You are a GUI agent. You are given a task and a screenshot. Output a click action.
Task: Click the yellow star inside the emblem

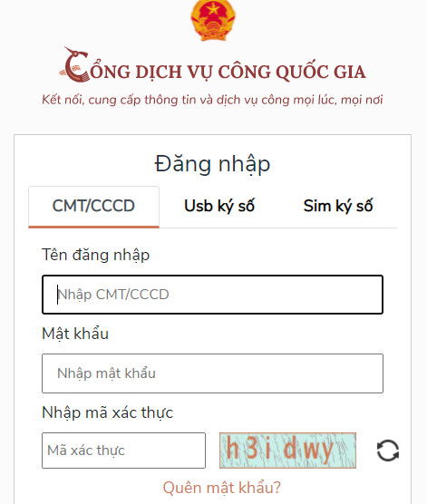(213, 8)
